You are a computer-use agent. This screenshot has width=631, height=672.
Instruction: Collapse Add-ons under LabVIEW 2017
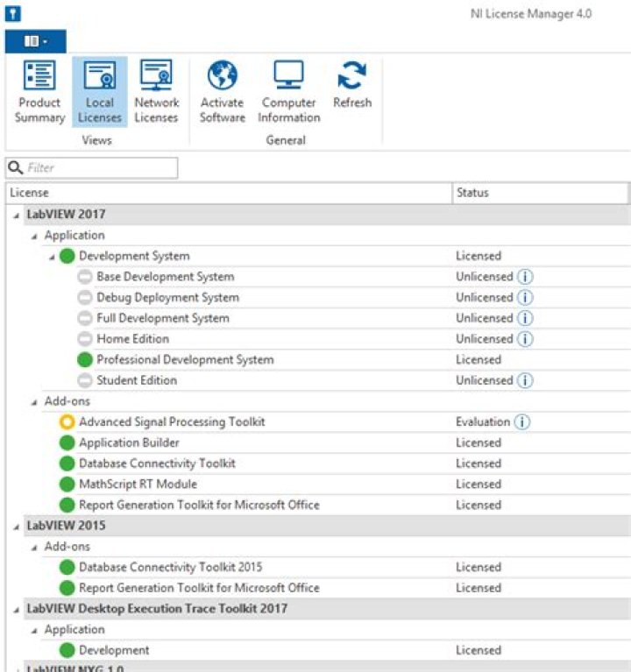(x=34, y=402)
